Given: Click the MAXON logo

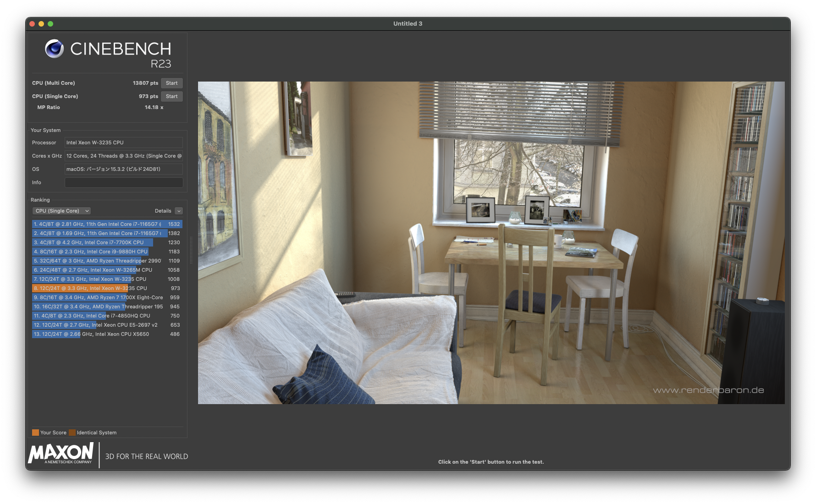Looking at the screenshot, I should tap(61, 453).
